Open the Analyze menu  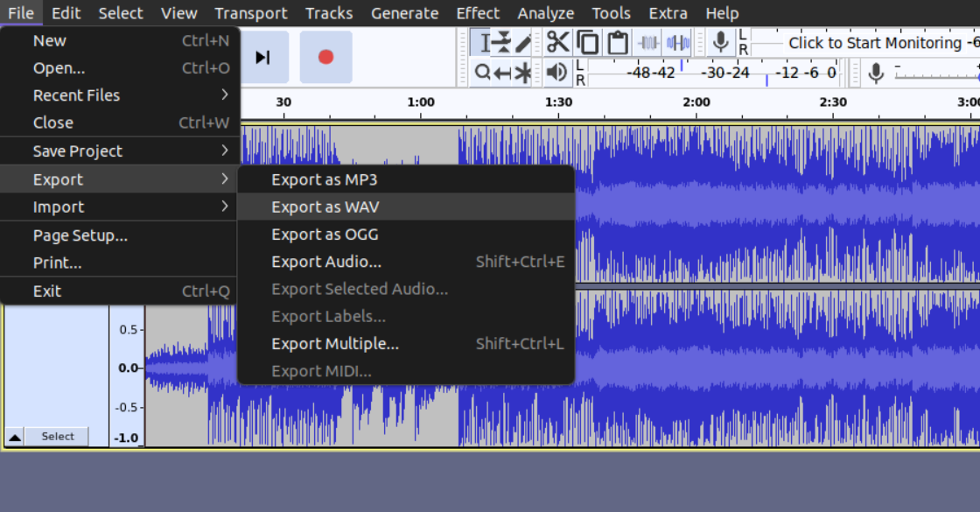(546, 13)
